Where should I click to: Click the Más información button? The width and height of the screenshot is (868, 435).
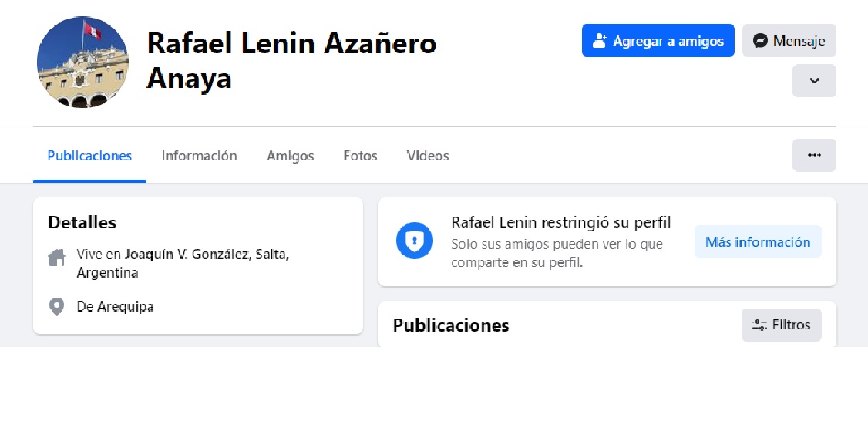tap(758, 241)
